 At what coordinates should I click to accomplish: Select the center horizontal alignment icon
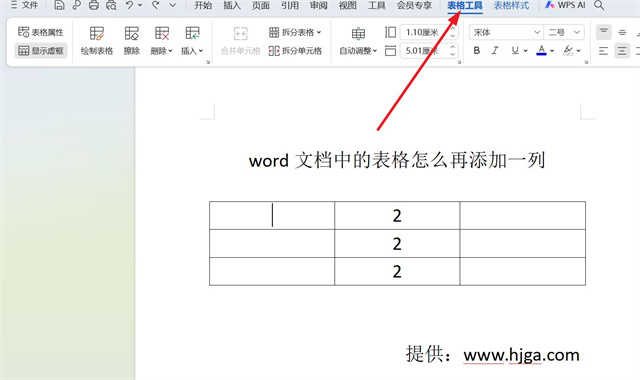[x=622, y=51]
